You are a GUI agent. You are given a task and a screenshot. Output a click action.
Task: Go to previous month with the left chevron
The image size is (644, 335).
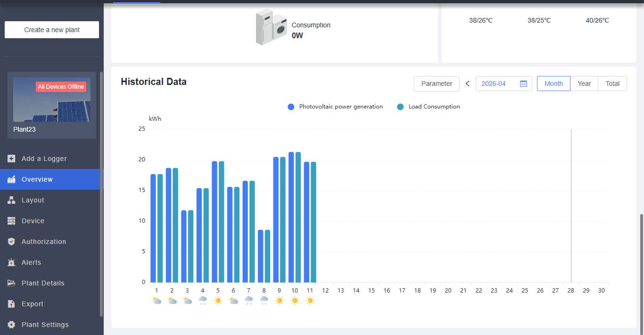(x=467, y=84)
